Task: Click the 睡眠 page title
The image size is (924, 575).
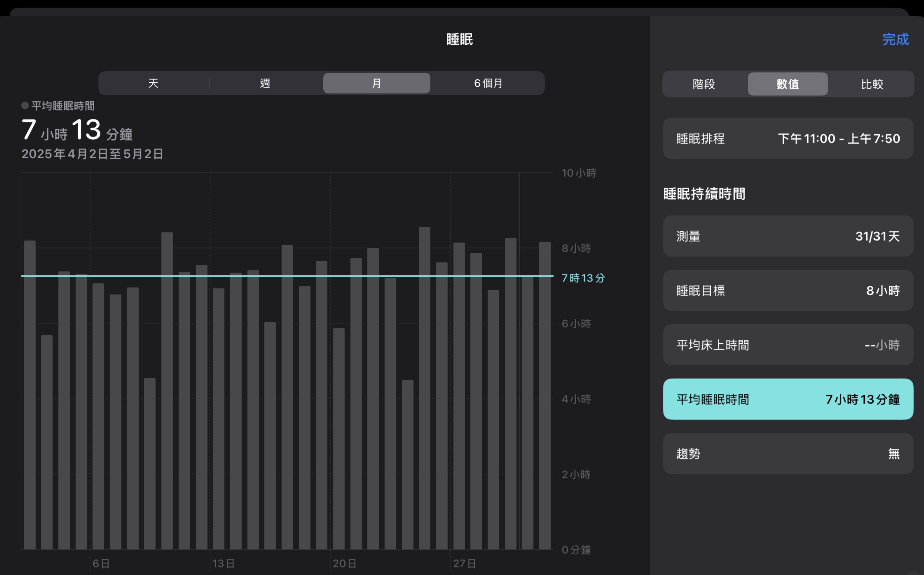Action: (x=459, y=40)
